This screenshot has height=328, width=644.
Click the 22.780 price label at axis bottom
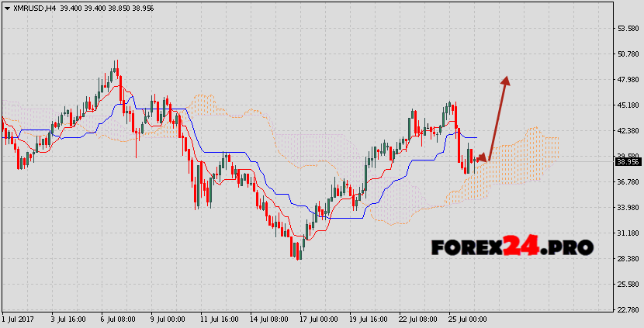(627, 309)
